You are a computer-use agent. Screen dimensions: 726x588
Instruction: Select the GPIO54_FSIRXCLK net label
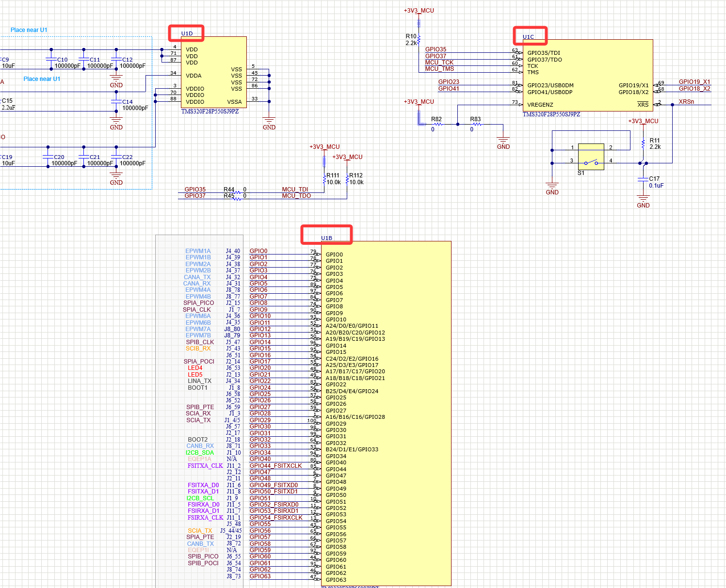[x=276, y=518]
